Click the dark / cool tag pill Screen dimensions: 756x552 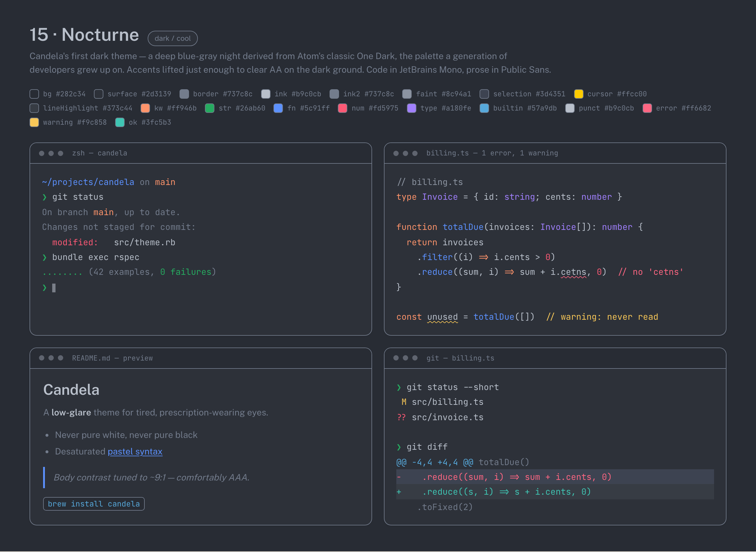(173, 38)
